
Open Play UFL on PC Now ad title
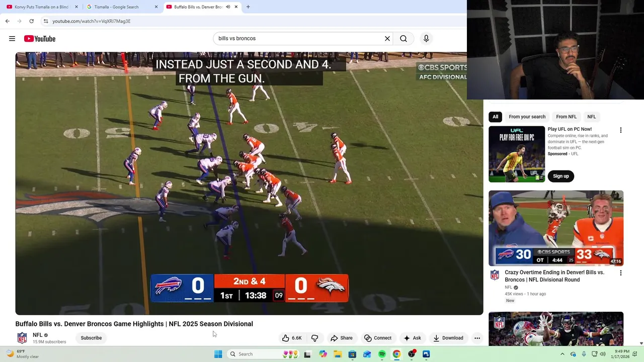(570, 129)
